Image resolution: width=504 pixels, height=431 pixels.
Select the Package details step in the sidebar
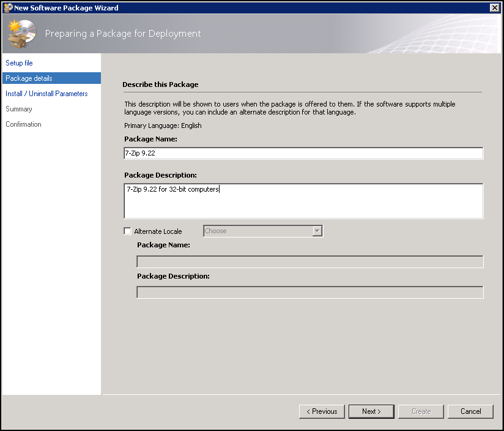[x=29, y=78]
